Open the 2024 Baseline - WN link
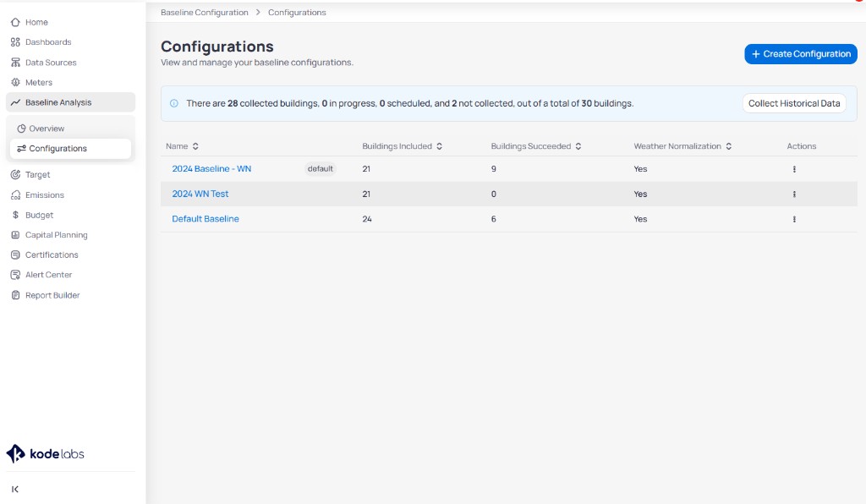The height and width of the screenshot is (504, 866). [211, 169]
